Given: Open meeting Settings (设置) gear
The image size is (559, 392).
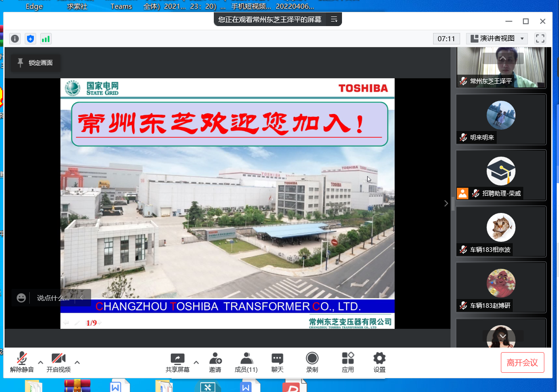Looking at the screenshot, I should [379, 362].
